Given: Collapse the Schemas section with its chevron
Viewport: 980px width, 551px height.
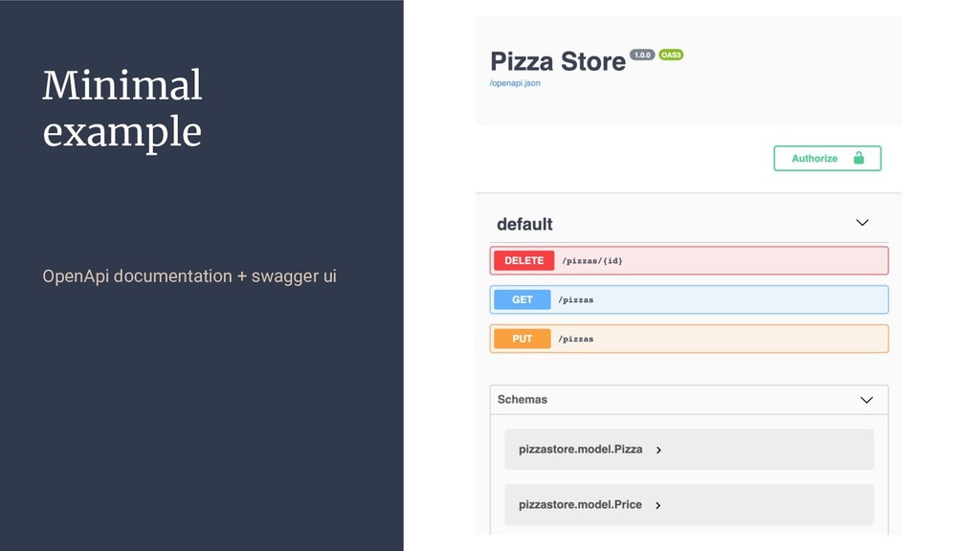Looking at the screenshot, I should point(866,400).
